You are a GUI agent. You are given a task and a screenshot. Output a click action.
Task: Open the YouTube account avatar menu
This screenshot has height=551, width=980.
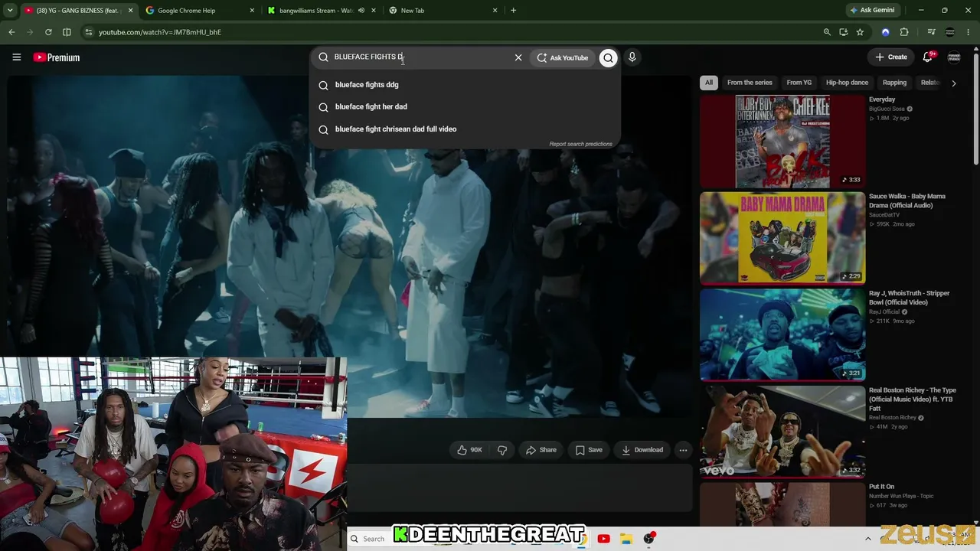click(x=954, y=57)
